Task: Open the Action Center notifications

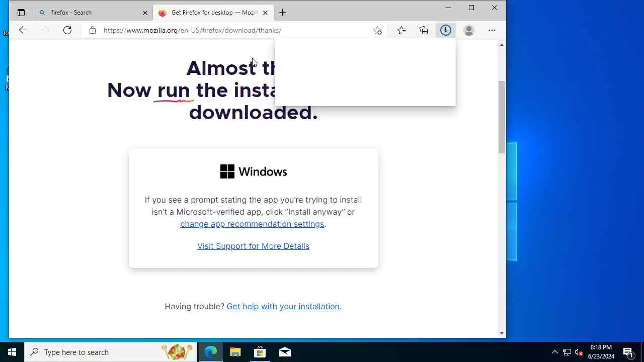Action: point(628,352)
